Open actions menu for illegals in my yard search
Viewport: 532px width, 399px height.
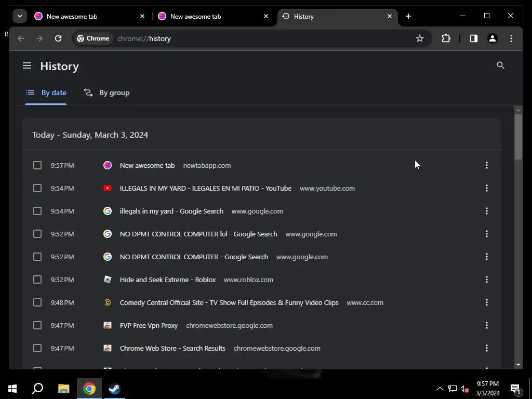tap(486, 211)
